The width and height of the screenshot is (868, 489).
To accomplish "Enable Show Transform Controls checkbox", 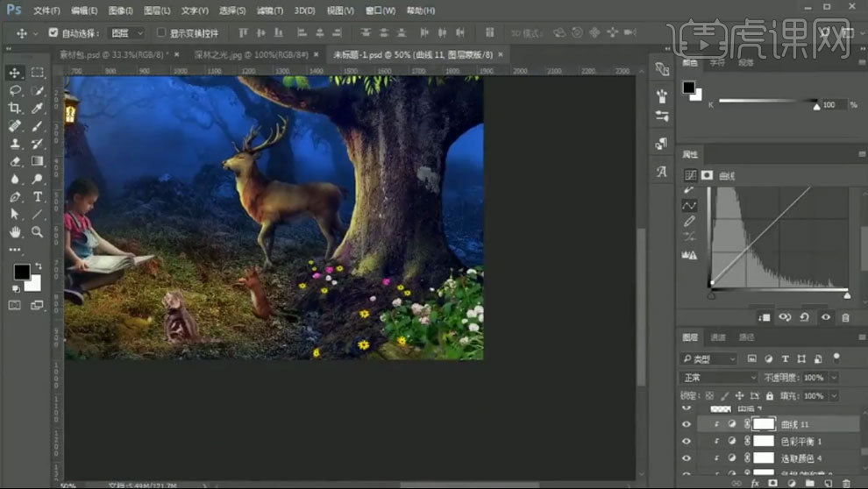I will 161,32.
